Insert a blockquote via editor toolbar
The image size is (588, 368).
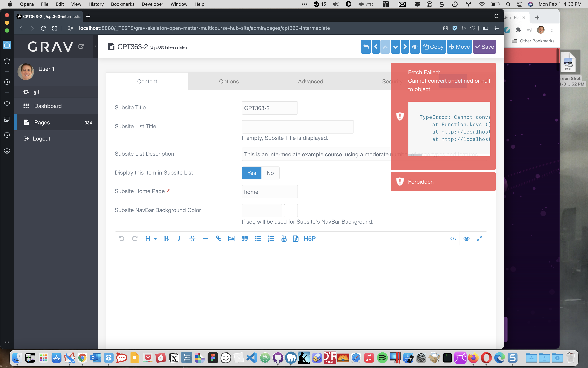(245, 238)
